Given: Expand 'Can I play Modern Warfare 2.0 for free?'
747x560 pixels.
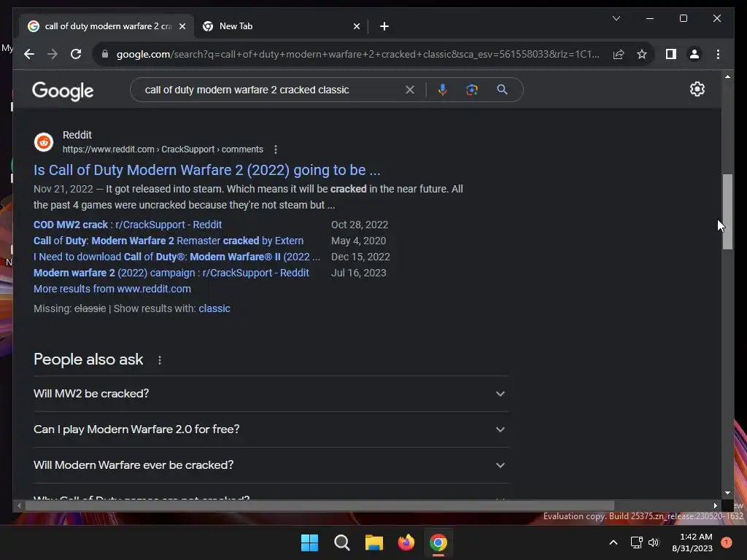Looking at the screenshot, I should pyautogui.click(x=271, y=429).
